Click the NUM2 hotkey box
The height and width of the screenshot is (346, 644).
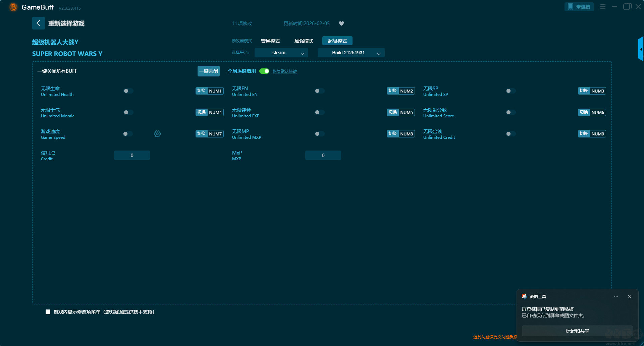coord(407,91)
